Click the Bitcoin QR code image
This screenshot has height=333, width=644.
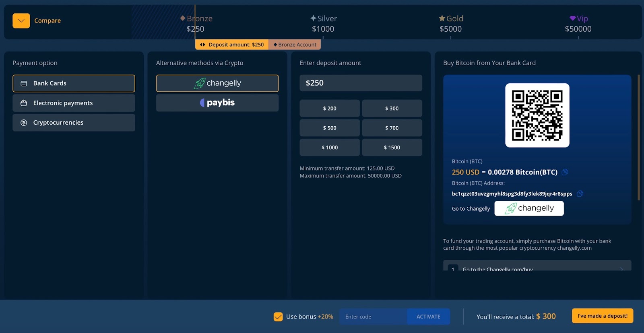(537, 115)
